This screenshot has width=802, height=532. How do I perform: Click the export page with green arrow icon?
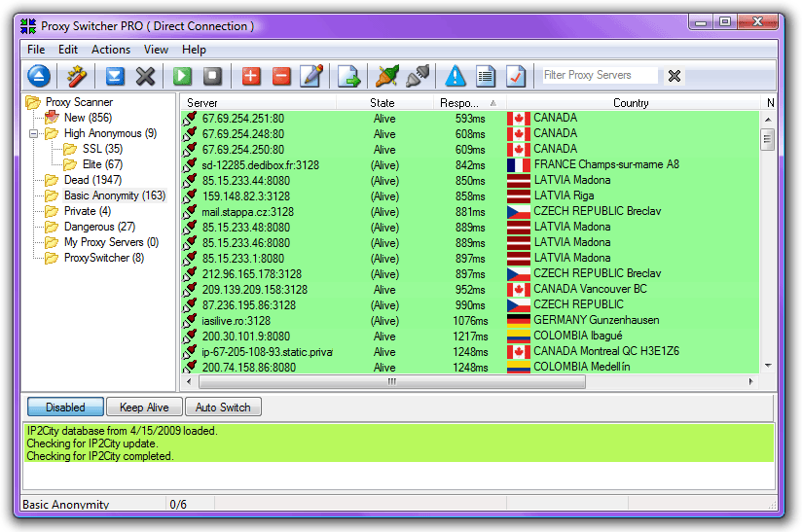(x=349, y=76)
